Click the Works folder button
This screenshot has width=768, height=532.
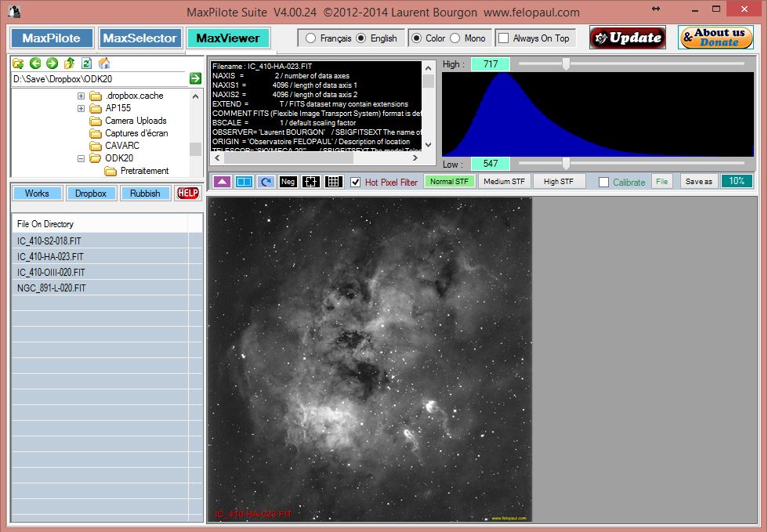pos(38,193)
